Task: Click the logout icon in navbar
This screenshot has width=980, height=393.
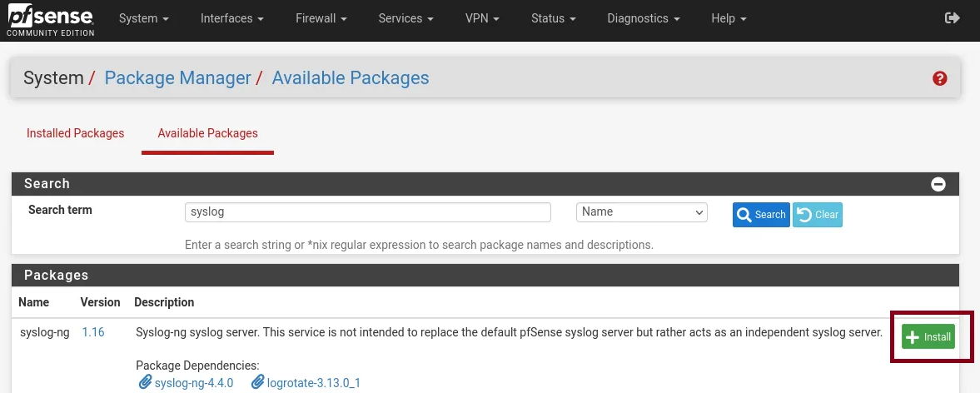Action: [952, 18]
